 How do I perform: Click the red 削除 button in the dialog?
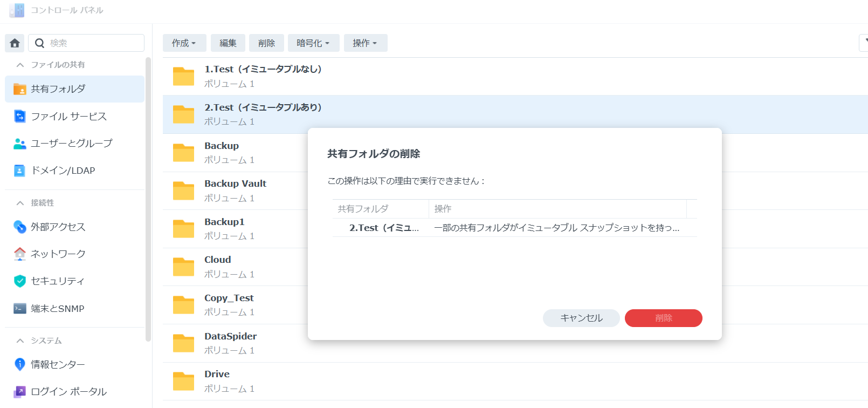(x=663, y=318)
